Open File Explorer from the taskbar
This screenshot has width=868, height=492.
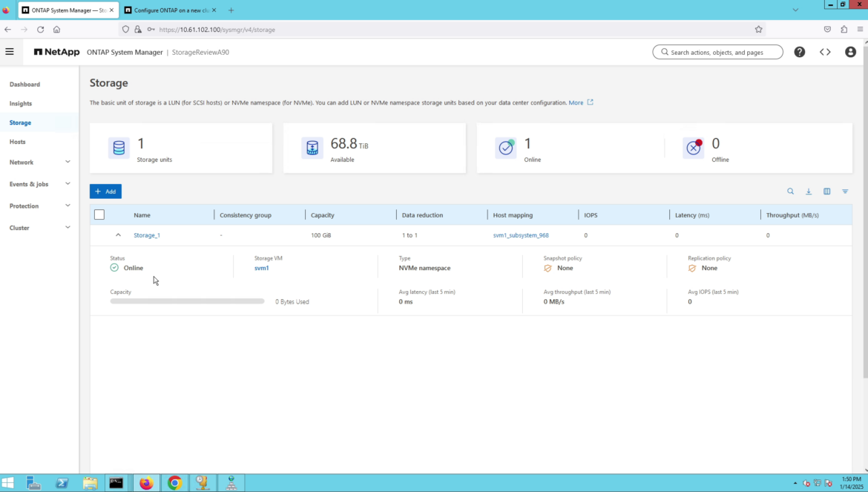coord(90,483)
